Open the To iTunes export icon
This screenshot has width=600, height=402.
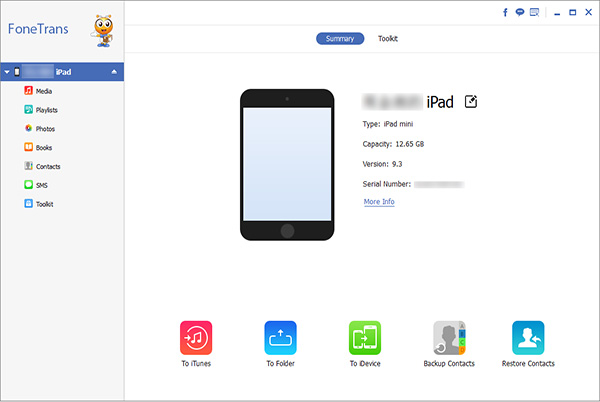click(196, 338)
